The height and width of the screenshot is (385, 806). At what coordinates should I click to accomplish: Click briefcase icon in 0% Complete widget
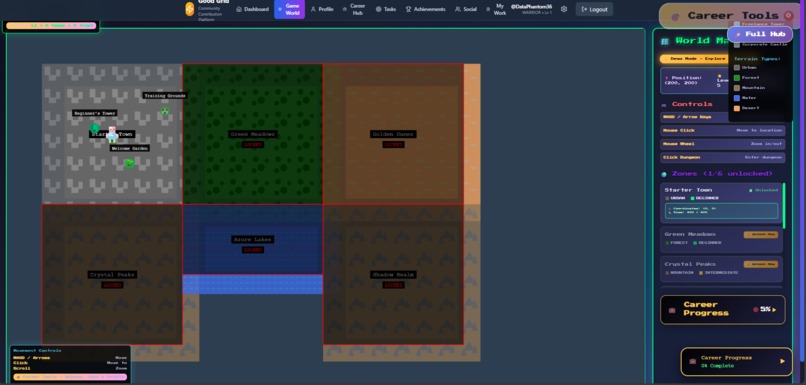(692, 361)
